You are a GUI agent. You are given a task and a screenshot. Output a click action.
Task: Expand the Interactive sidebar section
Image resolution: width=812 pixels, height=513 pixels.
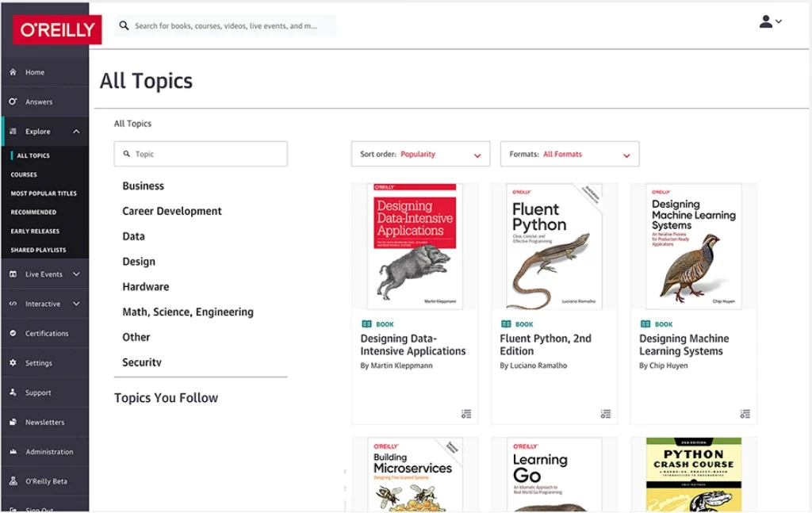coord(76,304)
